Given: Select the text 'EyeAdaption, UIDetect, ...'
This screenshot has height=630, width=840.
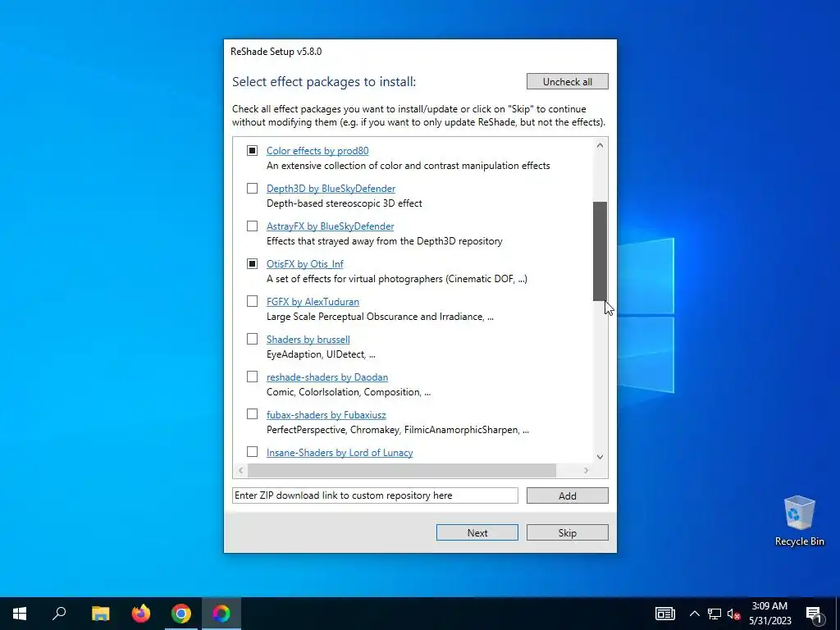Looking at the screenshot, I should point(321,354).
